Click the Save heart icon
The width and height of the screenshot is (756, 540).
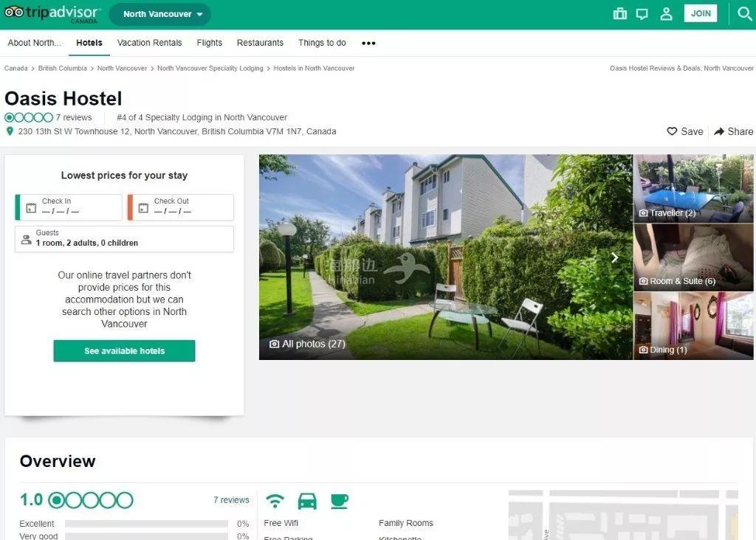(x=672, y=131)
